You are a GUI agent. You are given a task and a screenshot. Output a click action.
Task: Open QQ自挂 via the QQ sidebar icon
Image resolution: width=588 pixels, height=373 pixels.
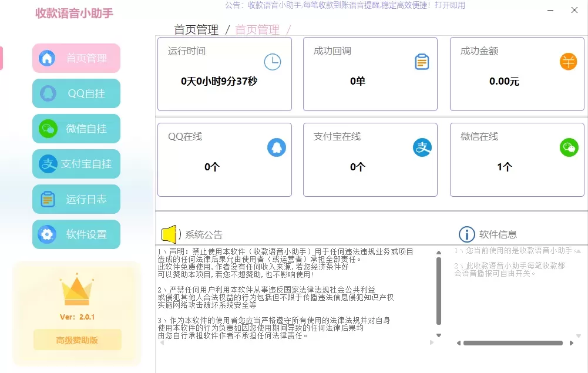click(x=47, y=93)
